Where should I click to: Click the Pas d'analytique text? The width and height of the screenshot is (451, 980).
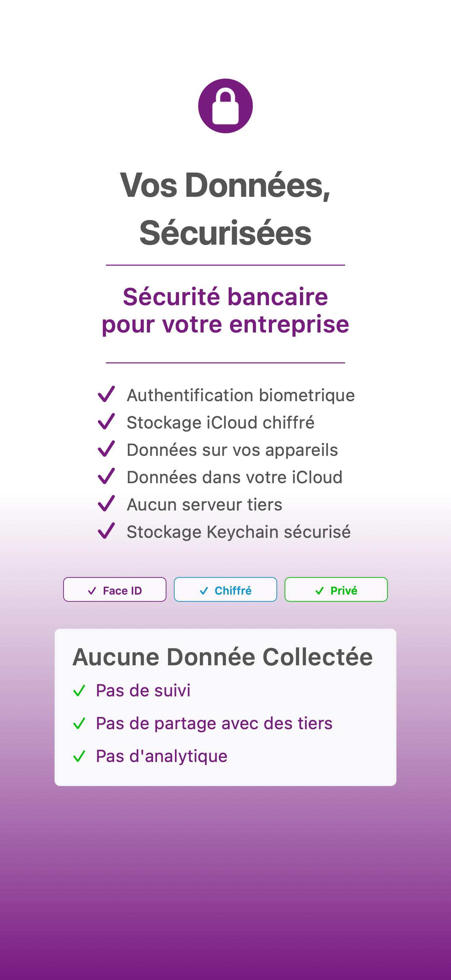161,756
